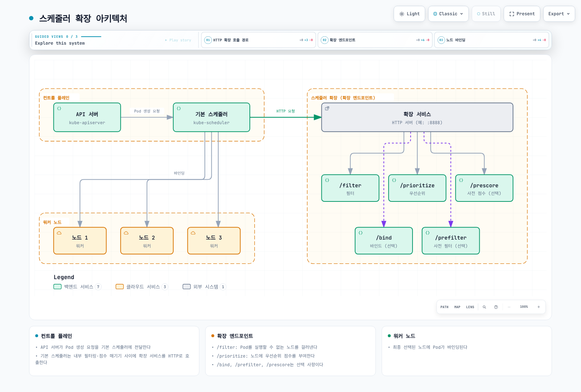Click the code icon on /prioritize node
Screen dimensions: 581x392
click(394, 180)
